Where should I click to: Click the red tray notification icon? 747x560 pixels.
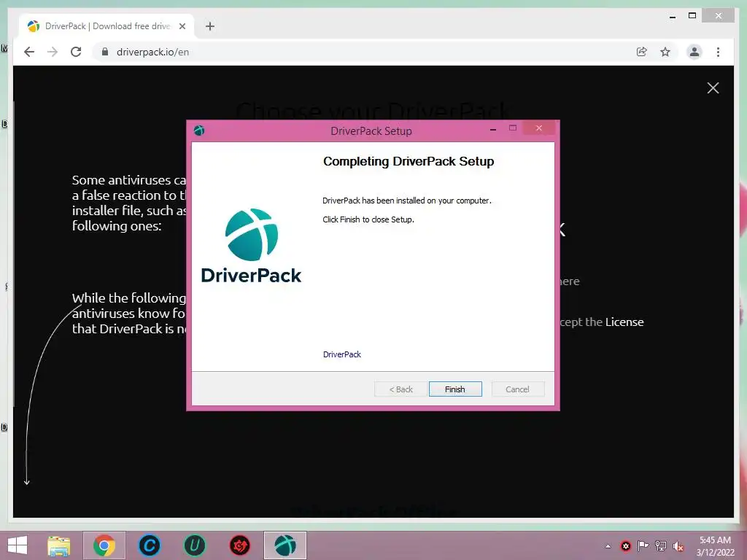(x=625, y=546)
